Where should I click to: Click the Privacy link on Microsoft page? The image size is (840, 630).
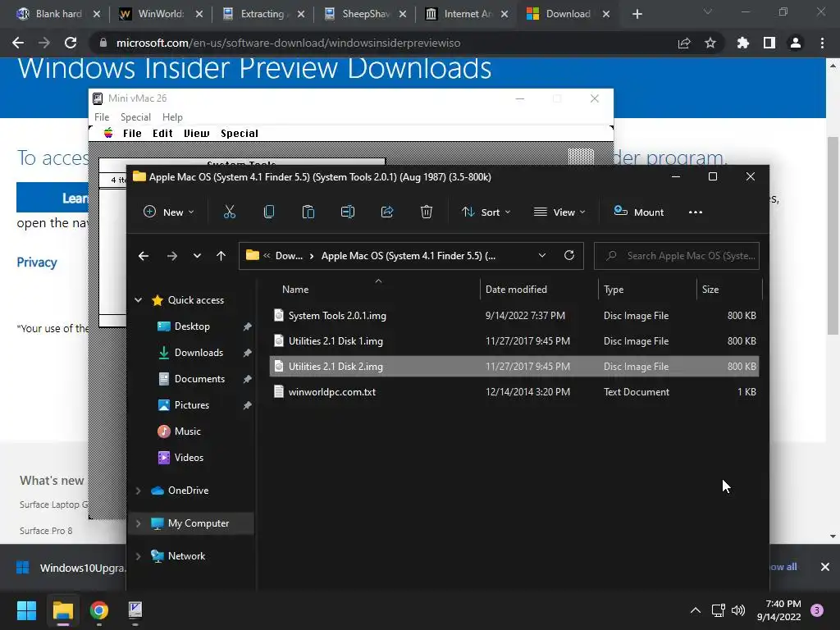pos(36,262)
